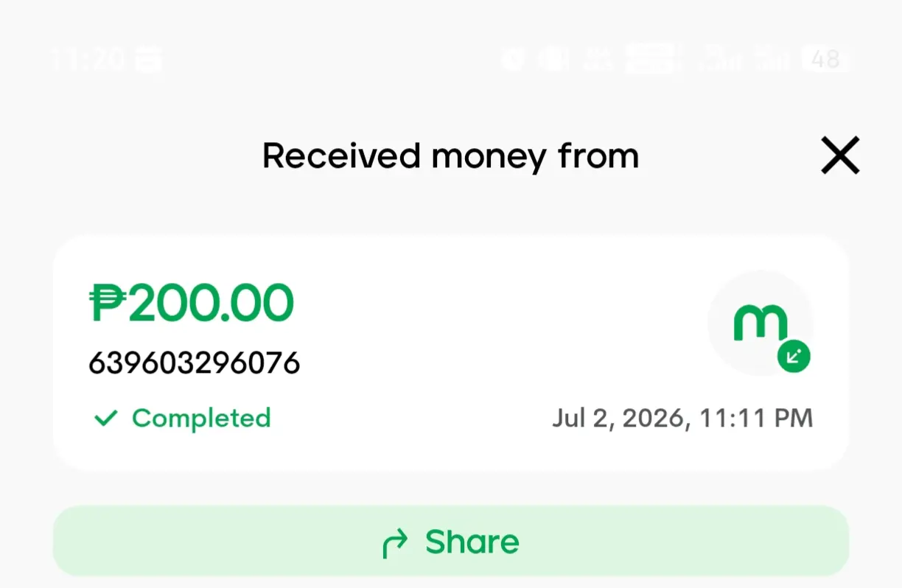Viewport: 902px width, 588px height.
Task: Tap the 11:20 clock in status bar
Action: [88, 59]
